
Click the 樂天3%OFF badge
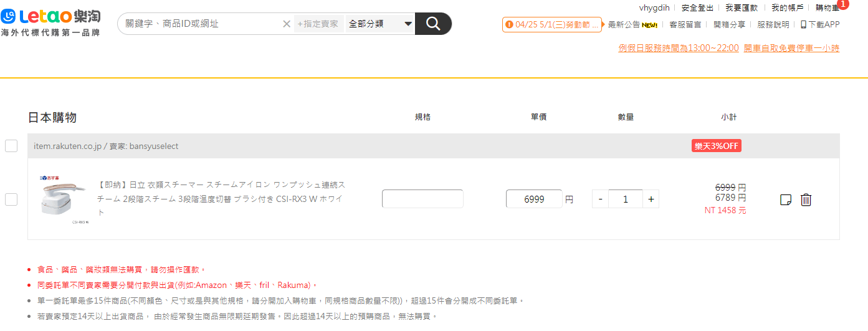[x=717, y=146]
